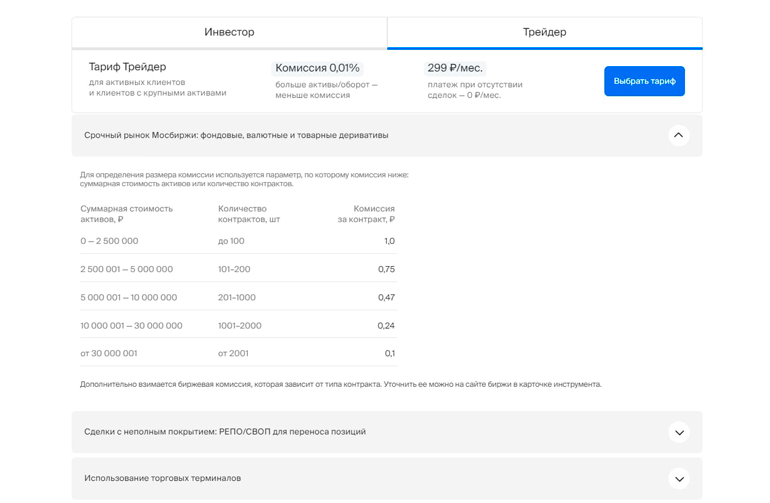Click the 10 000 001 – 30 000 000 cell
Screen dimensions: 770x503
(x=131, y=326)
